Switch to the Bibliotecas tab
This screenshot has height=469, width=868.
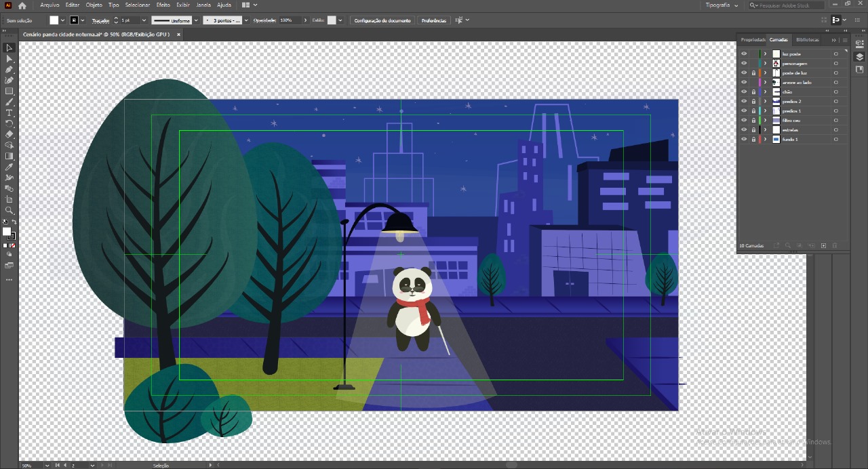[807, 40]
